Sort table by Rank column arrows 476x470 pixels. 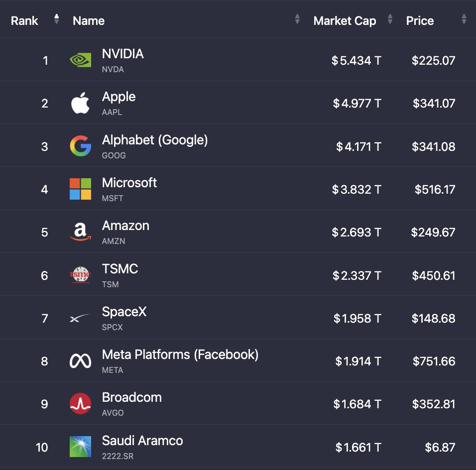(x=56, y=19)
